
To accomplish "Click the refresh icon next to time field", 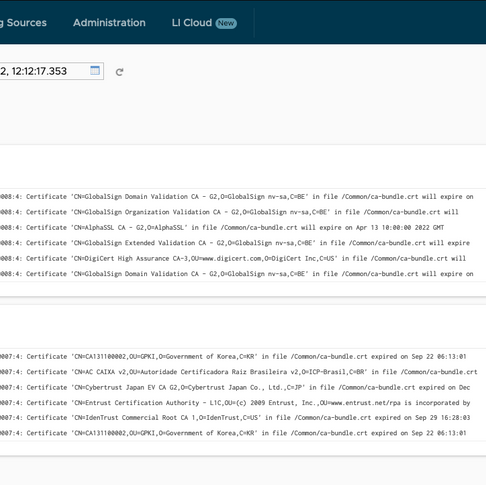I will coord(119,72).
